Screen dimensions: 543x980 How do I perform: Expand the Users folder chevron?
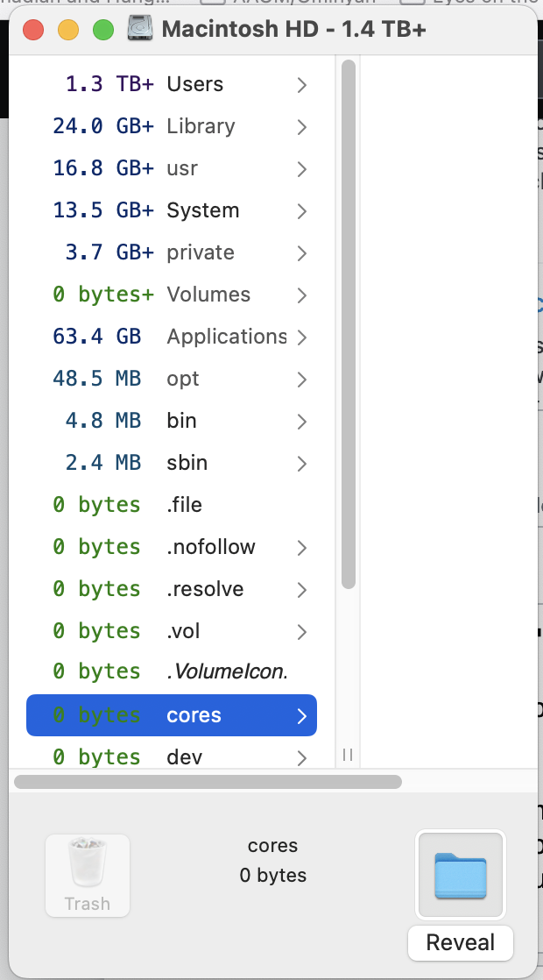pos(302,84)
